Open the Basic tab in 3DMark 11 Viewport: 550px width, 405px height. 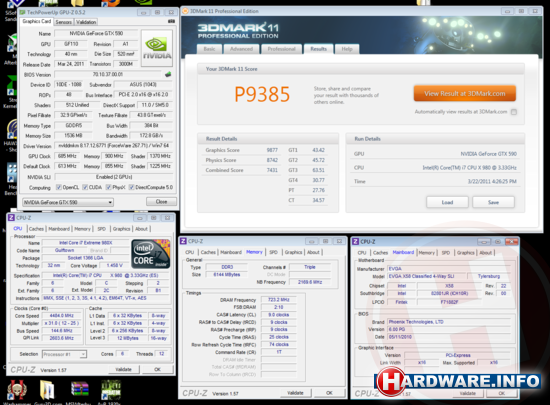(209, 49)
